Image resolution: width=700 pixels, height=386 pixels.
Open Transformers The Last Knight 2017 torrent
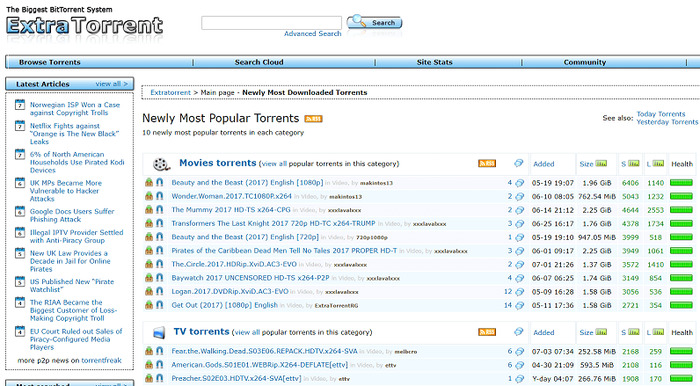click(273, 224)
